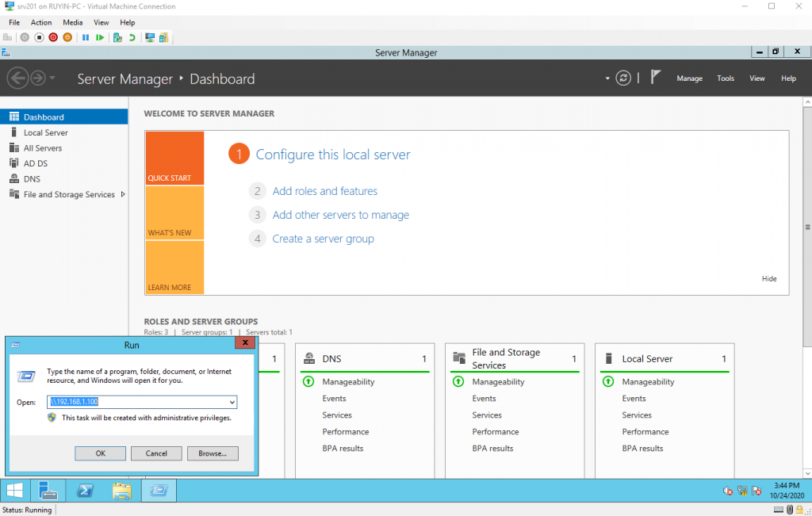Click the Enhanced Session monitor icon
812x516 pixels.
pos(150,37)
